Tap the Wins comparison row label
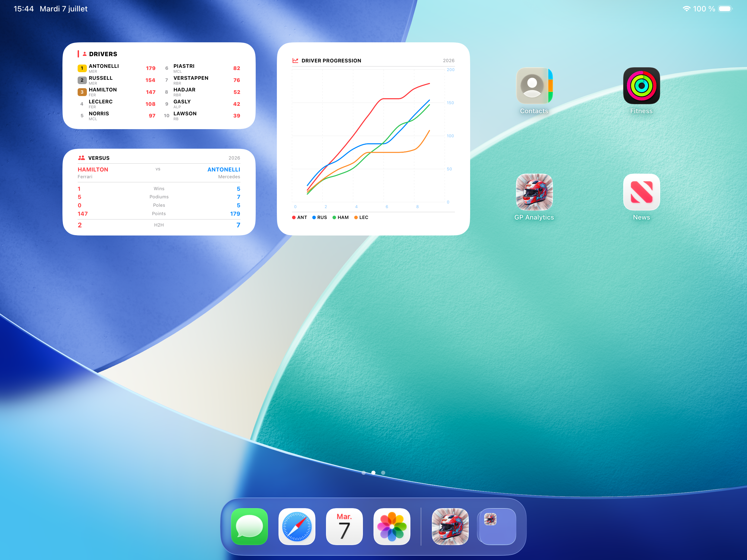 [159, 189]
